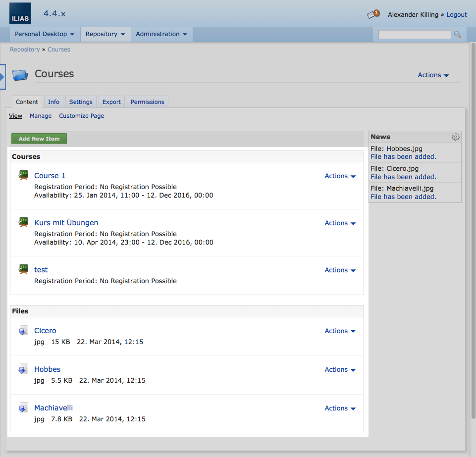Image resolution: width=476 pixels, height=457 pixels.
Task: Click the blue Courses folder icon
Action: [20, 75]
